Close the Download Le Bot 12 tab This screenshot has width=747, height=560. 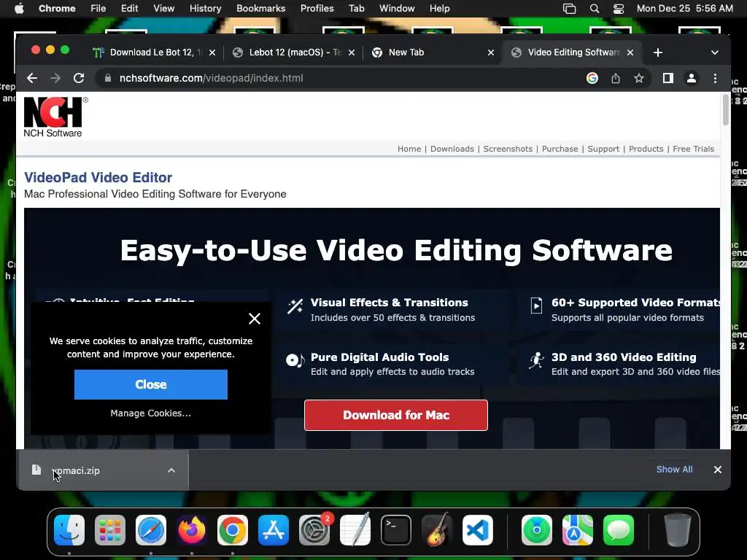pos(212,52)
